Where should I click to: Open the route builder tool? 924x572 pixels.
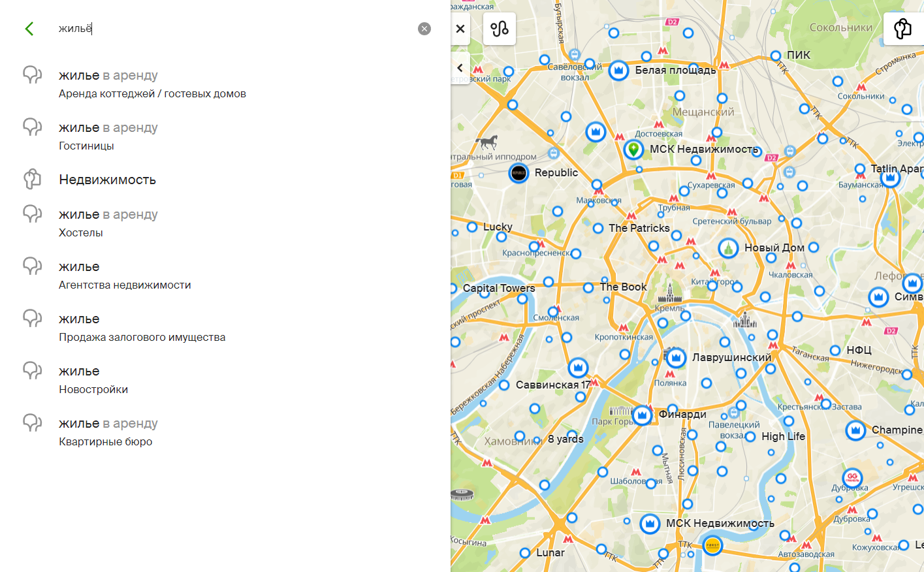500,29
